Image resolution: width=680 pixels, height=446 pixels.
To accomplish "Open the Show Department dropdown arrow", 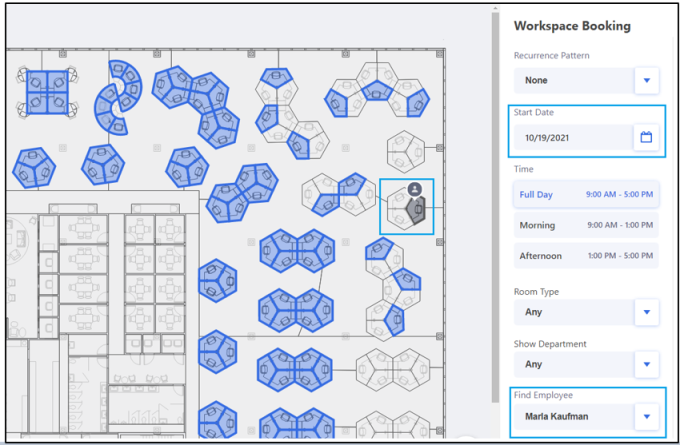I will [x=647, y=364].
